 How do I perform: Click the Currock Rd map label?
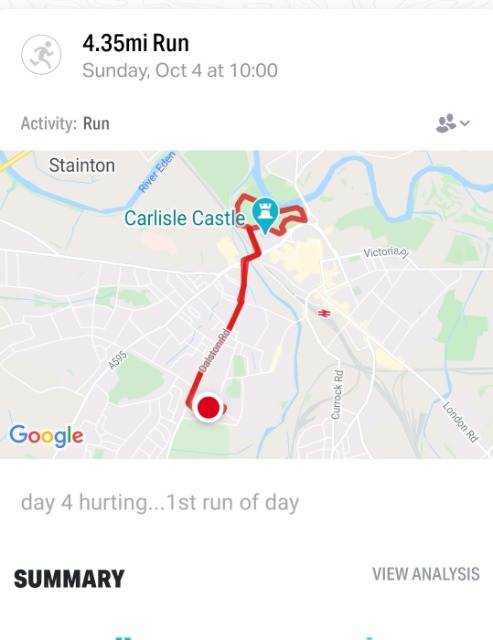(336, 395)
